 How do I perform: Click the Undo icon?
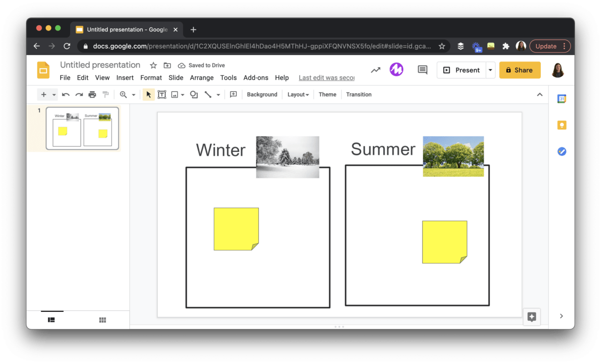(x=66, y=94)
